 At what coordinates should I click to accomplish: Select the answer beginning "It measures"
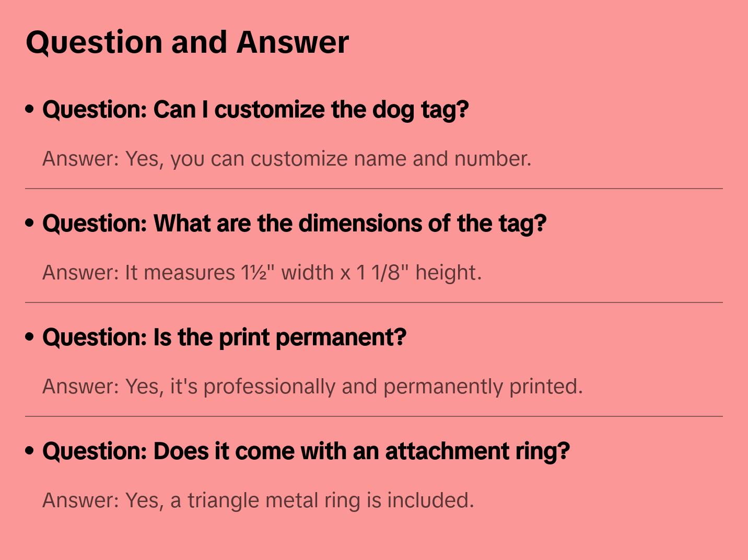261,273
